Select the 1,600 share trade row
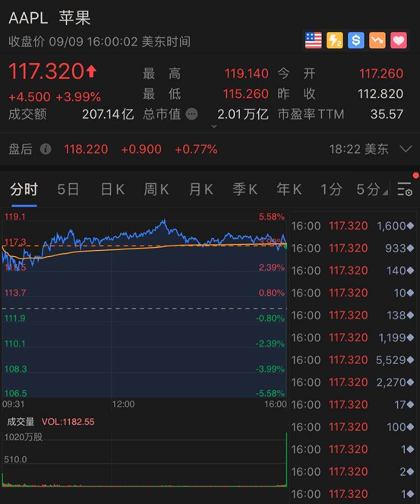 click(x=352, y=226)
